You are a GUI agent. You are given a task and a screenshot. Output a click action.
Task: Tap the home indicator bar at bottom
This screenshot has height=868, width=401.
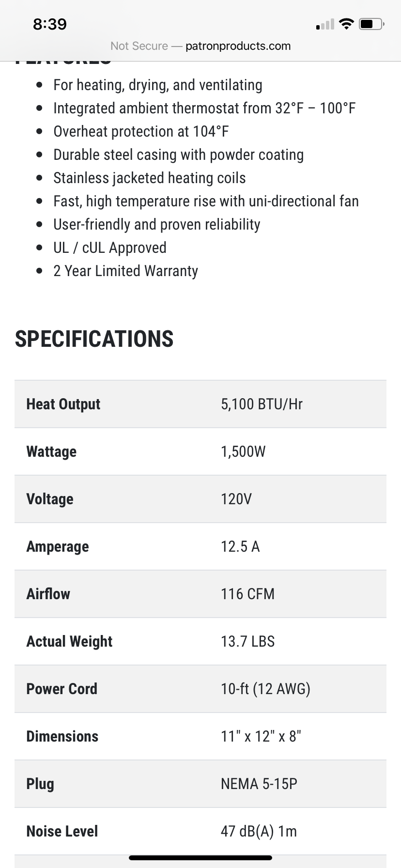pyautogui.click(x=200, y=858)
